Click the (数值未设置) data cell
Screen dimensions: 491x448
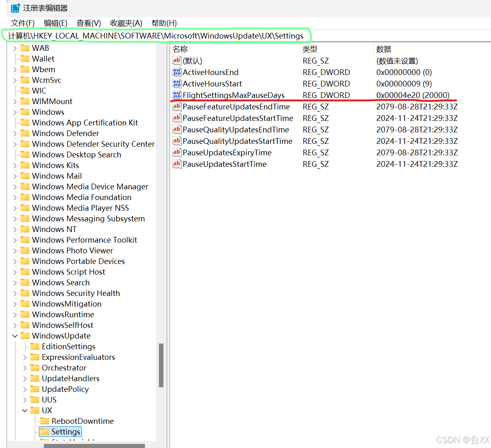[397, 61]
